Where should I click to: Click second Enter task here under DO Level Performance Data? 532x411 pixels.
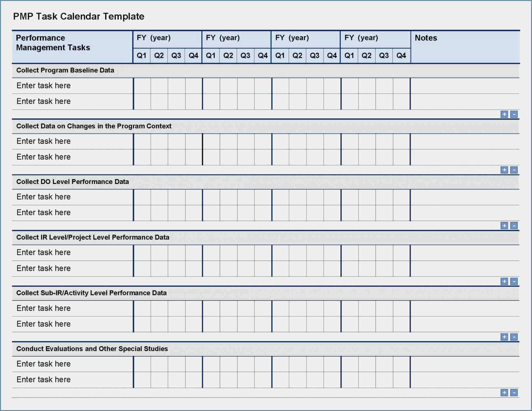pyautogui.click(x=43, y=213)
